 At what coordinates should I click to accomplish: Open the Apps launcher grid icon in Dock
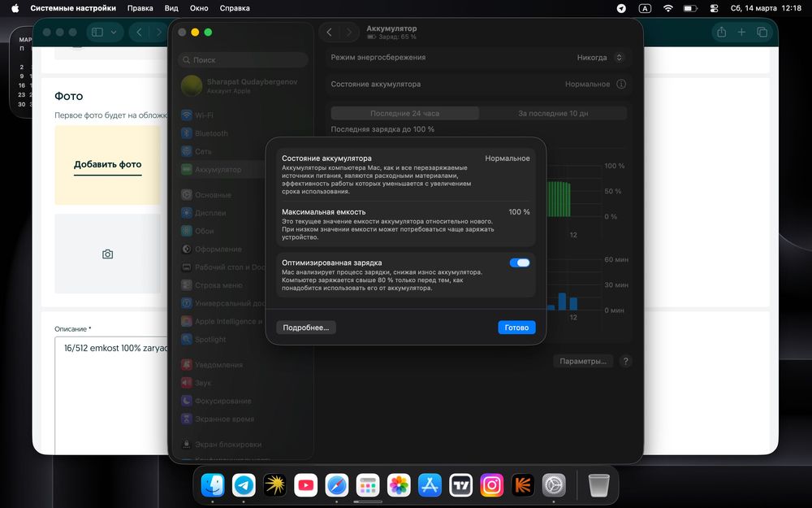click(368, 485)
